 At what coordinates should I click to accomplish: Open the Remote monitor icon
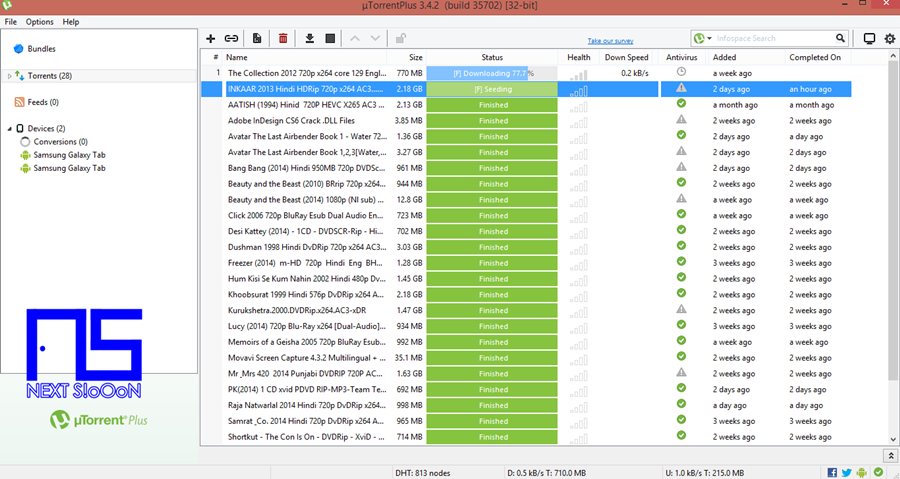pyautogui.click(x=870, y=38)
